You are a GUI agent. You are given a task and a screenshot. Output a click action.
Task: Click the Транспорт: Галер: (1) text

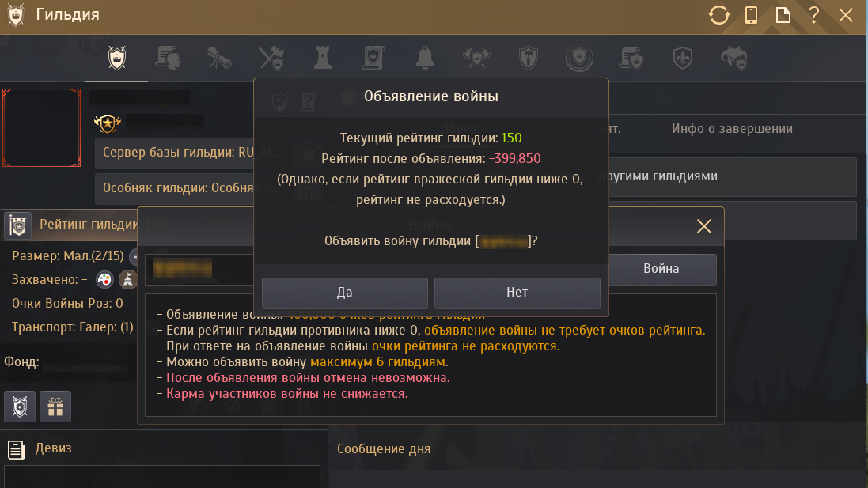[73, 327]
